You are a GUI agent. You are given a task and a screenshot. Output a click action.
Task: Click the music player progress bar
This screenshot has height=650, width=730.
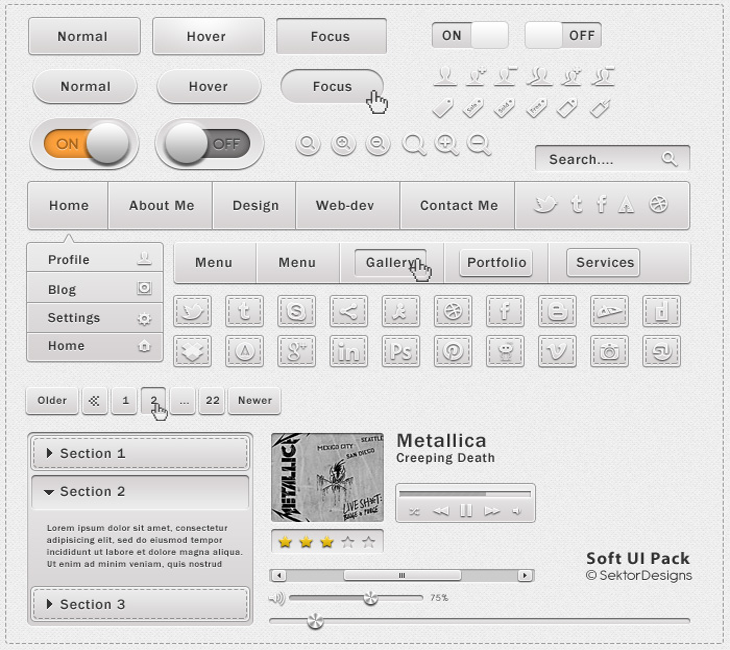point(465,494)
